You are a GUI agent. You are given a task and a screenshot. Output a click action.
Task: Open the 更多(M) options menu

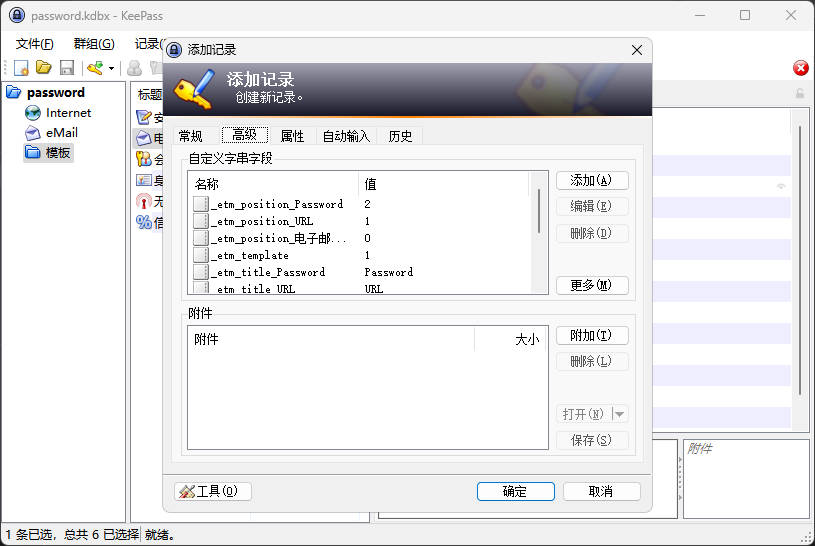click(x=592, y=285)
